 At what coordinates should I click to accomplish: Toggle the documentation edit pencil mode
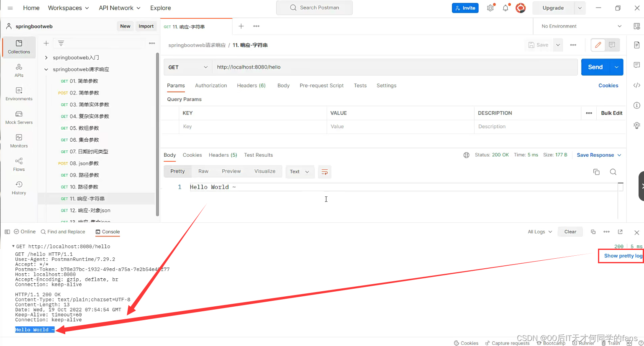598,45
